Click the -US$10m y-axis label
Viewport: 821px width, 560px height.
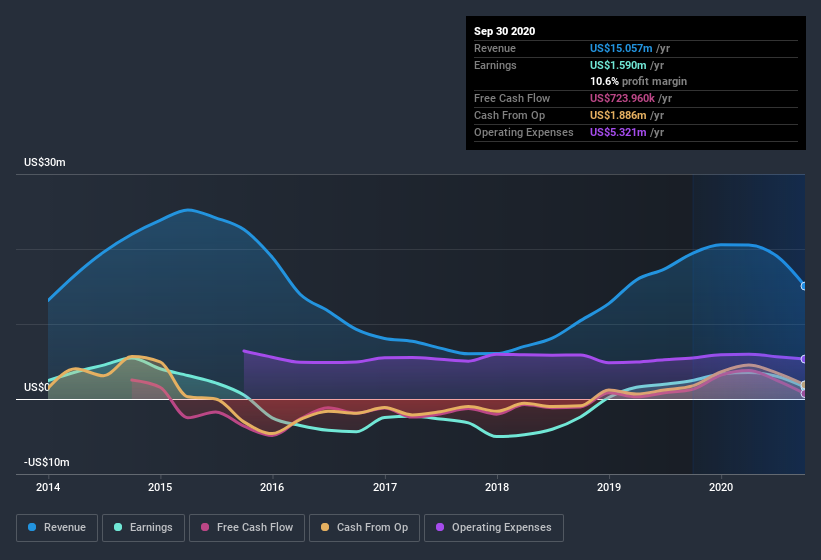pos(47,462)
